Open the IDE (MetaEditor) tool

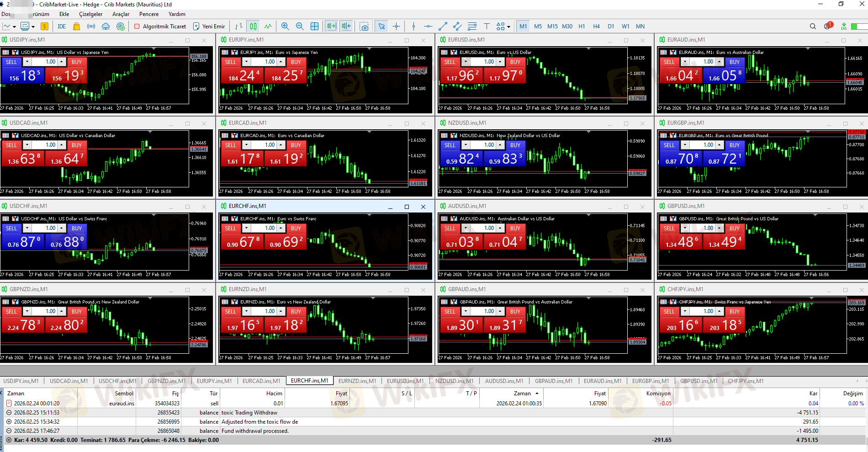62,27
